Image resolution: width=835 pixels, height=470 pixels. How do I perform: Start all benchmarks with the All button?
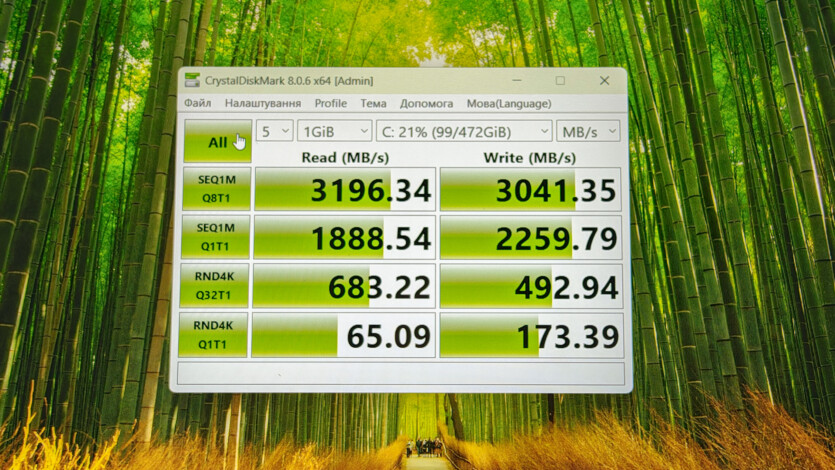[217, 141]
